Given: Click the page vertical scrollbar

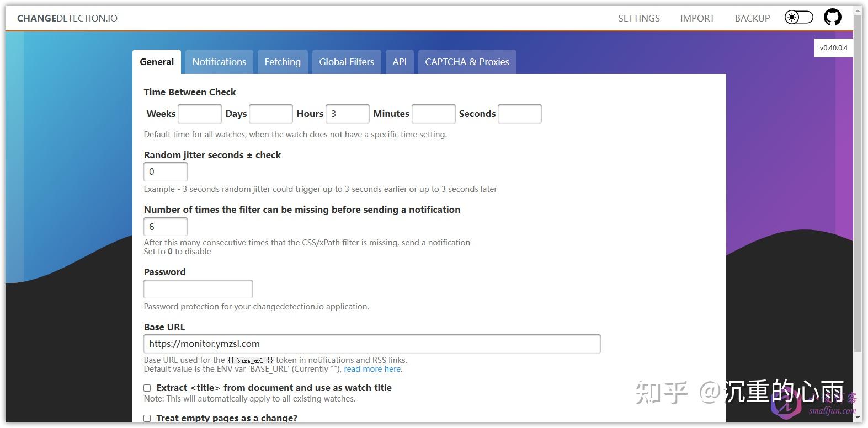Looking at the screenshot, I should [858, 182].
